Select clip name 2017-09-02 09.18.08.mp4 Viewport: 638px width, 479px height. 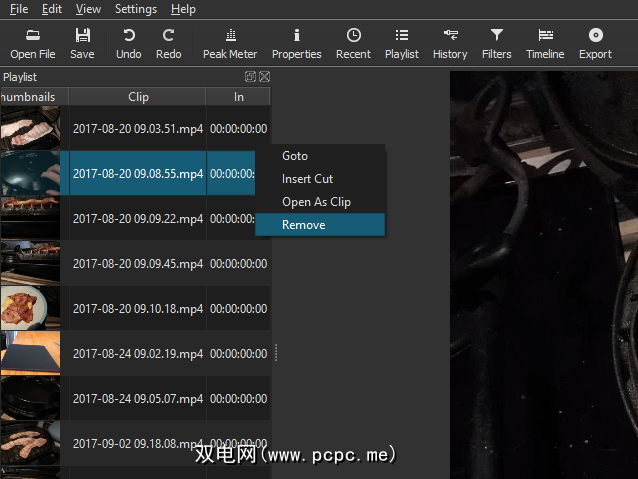coord(138,443)
